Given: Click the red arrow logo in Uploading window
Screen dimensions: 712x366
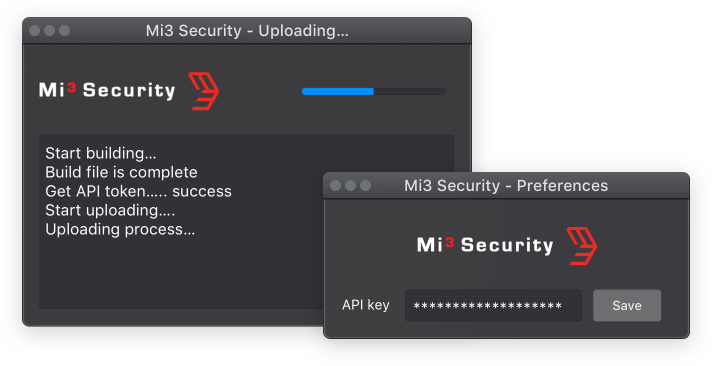Looking at the screenshot, I should click(203, 91).
